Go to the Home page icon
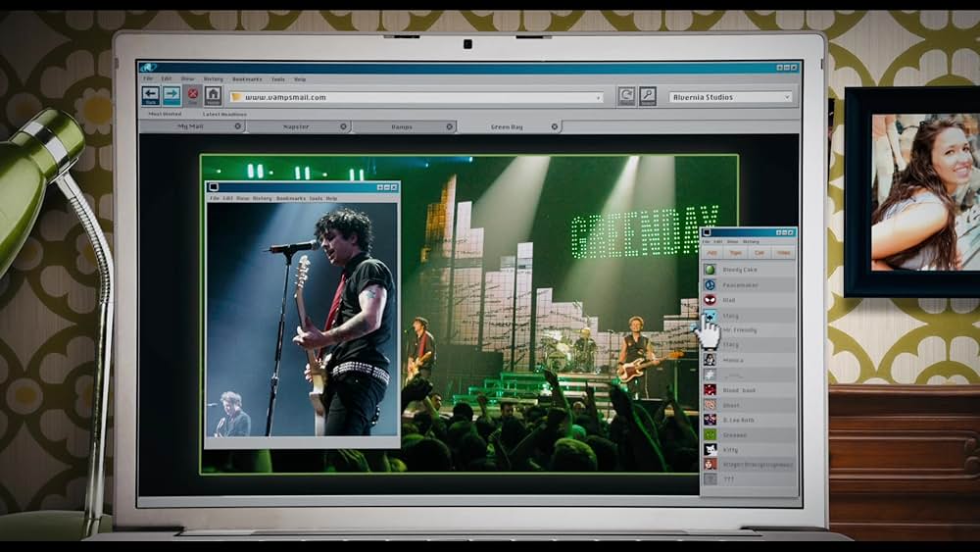980x552 pixels. pos(213,95)
